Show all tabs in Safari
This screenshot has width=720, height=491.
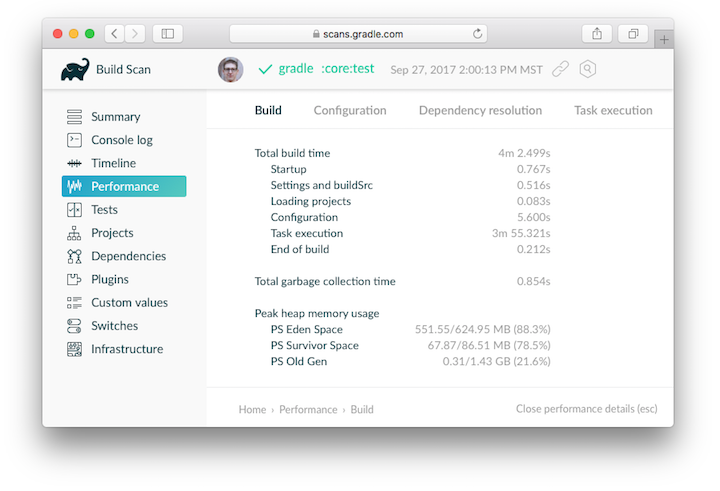click(633, 34)
